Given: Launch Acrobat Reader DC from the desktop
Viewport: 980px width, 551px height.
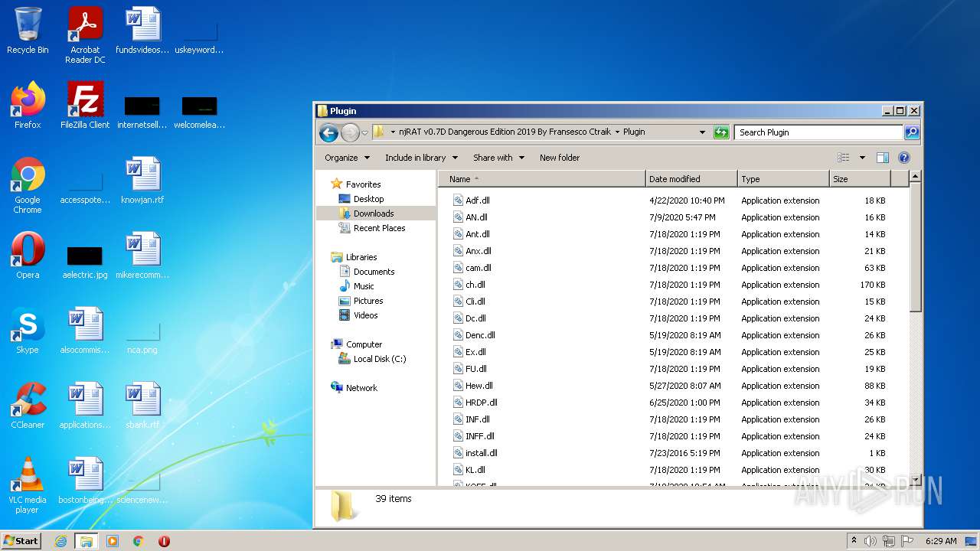Looking at the screenshot, I should [85, 34].
